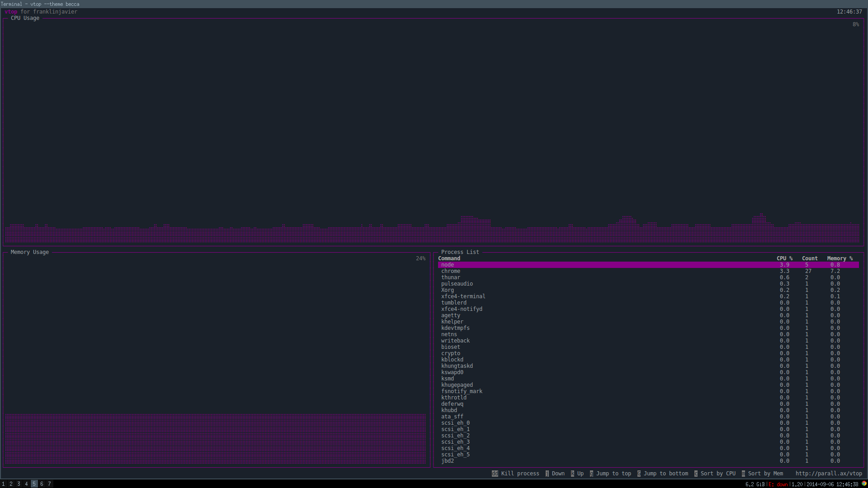
Task: Switch to workspace 3
Action: tap(19, 484)
